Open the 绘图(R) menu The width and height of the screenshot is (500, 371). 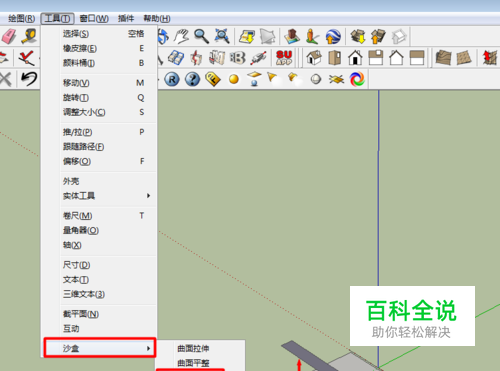coord(21,18)
